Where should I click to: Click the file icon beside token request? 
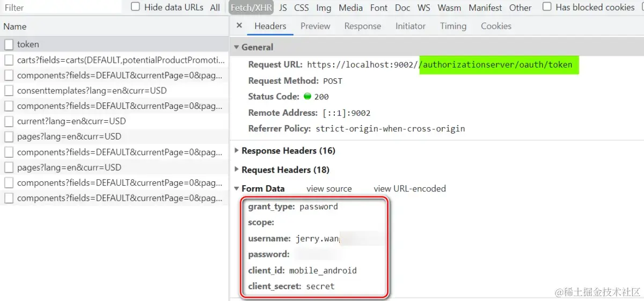[9, 45]
